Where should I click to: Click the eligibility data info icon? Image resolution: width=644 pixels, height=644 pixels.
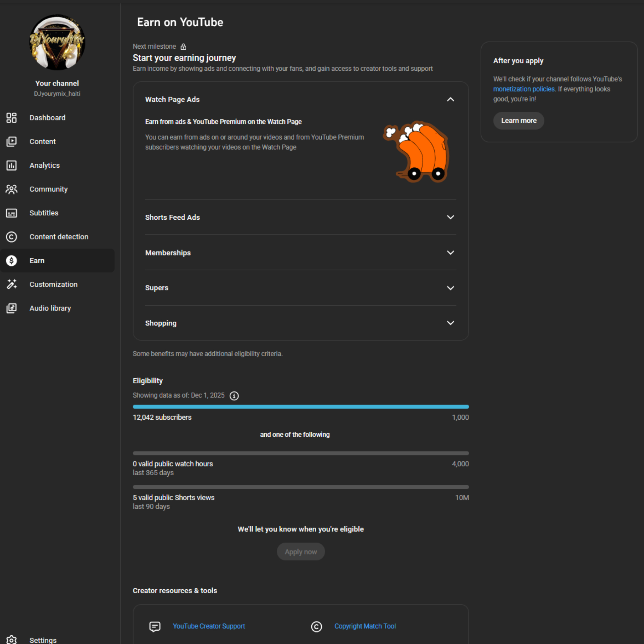pos(234,396)
